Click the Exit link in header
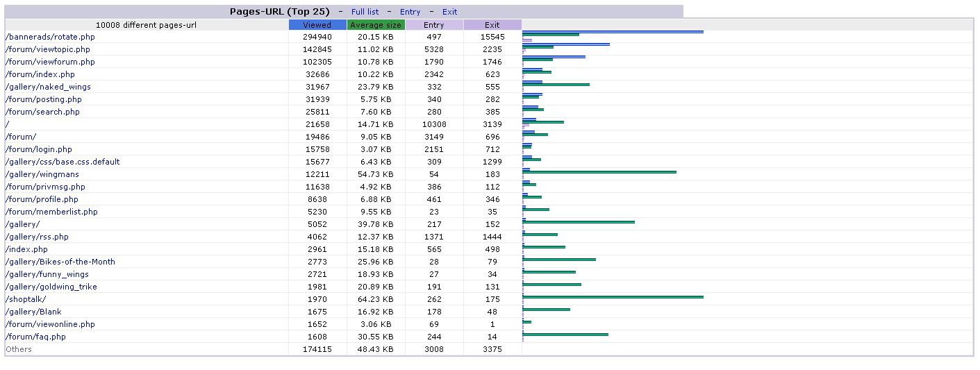Image resolution: width=980 pixels, height=370 pixels. pyautogui.click(x=449, y=12)
